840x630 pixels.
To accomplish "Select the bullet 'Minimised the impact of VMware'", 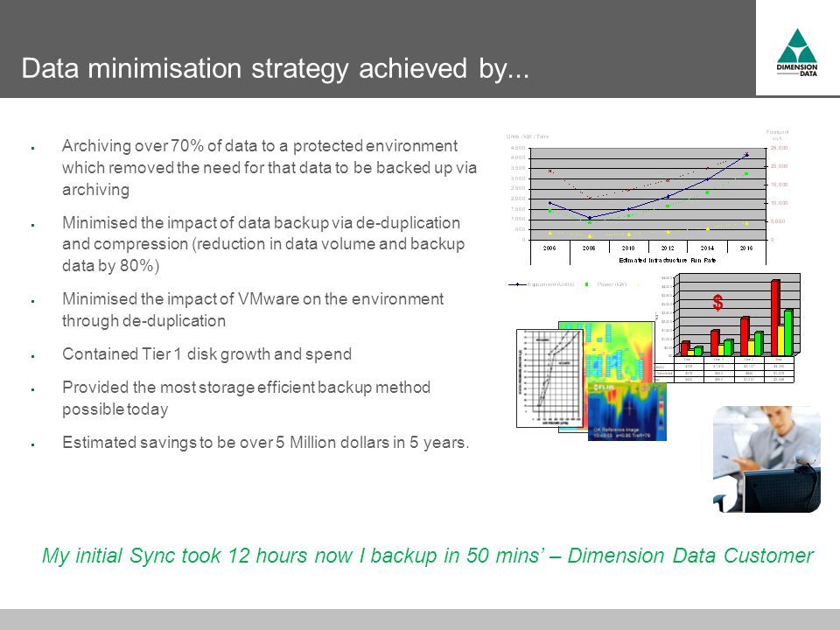I will click(253, 310).
